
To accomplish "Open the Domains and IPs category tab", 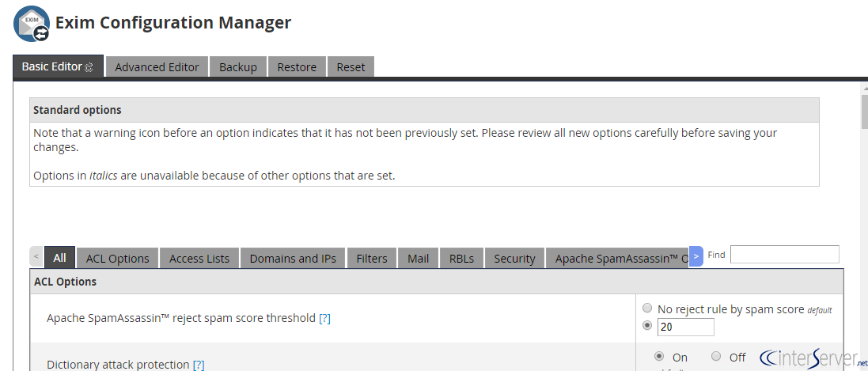I will click(x=293, y=259).
